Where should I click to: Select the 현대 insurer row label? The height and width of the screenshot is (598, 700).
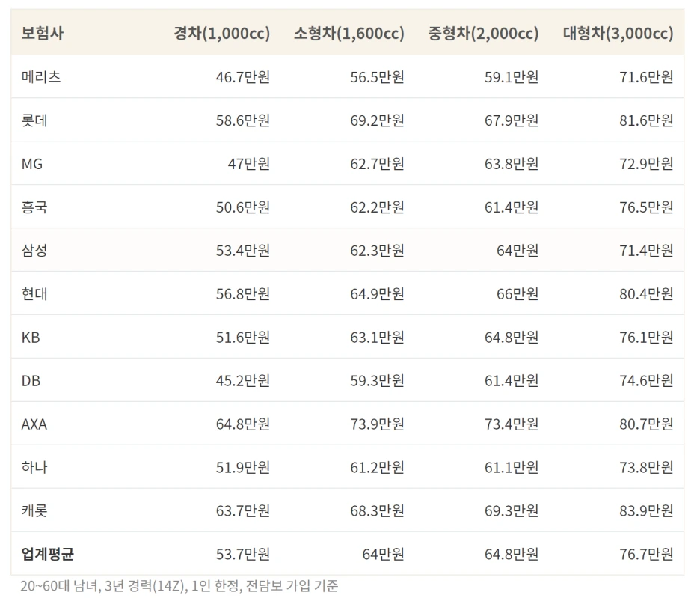pyautogui.click(x=34, y=293)
